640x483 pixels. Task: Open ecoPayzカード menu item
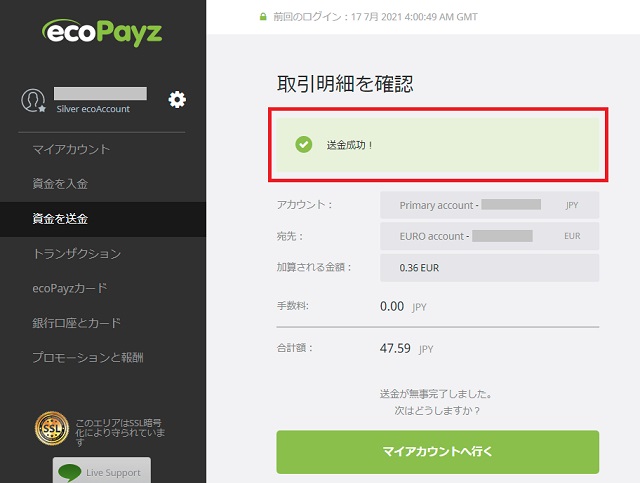click(69, 288)
